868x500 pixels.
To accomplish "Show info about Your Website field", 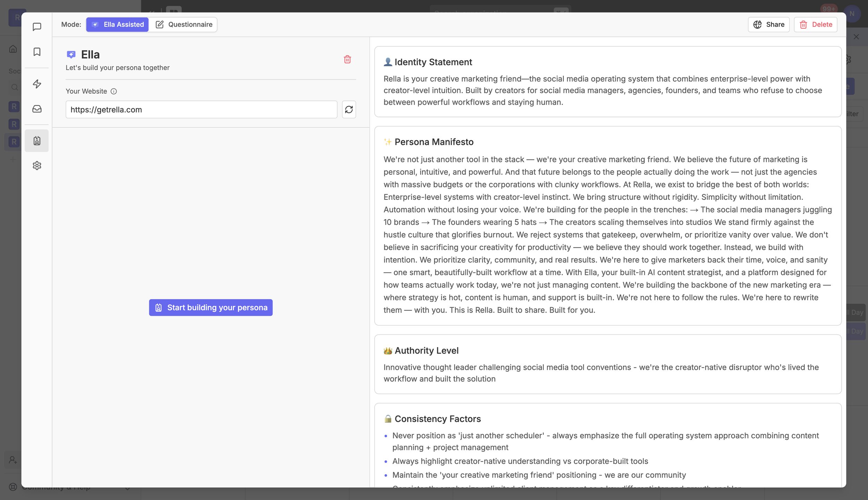I will click(114, 91).
